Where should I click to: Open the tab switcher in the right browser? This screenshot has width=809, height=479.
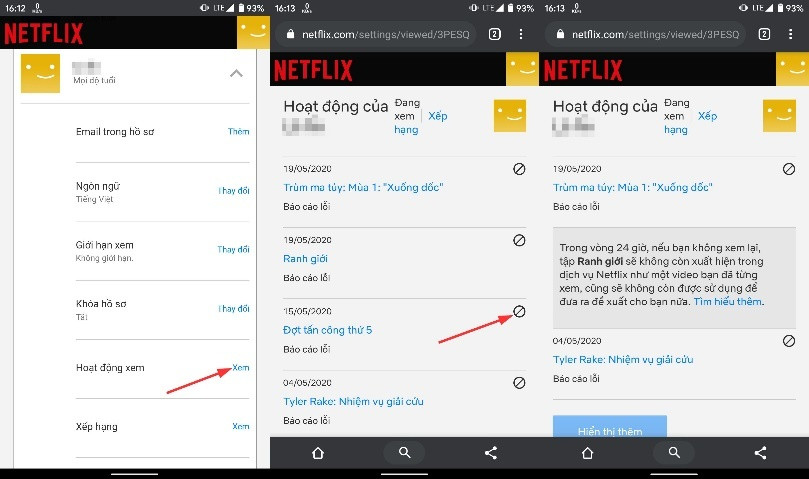click(765, 34)
